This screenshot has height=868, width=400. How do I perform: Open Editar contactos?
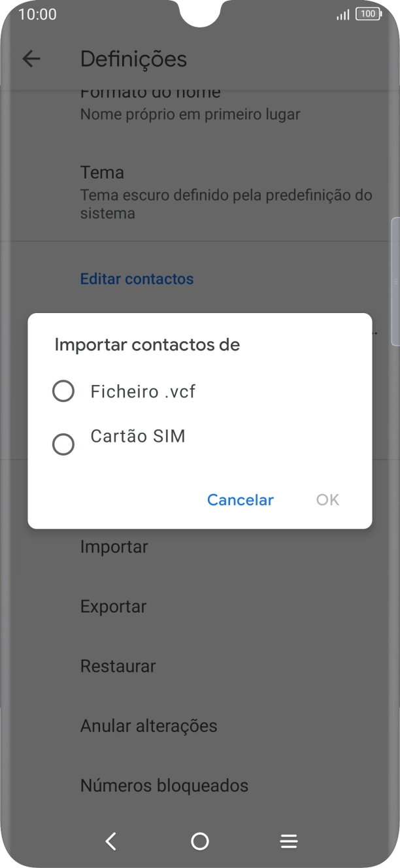click(x=137, y=278)
